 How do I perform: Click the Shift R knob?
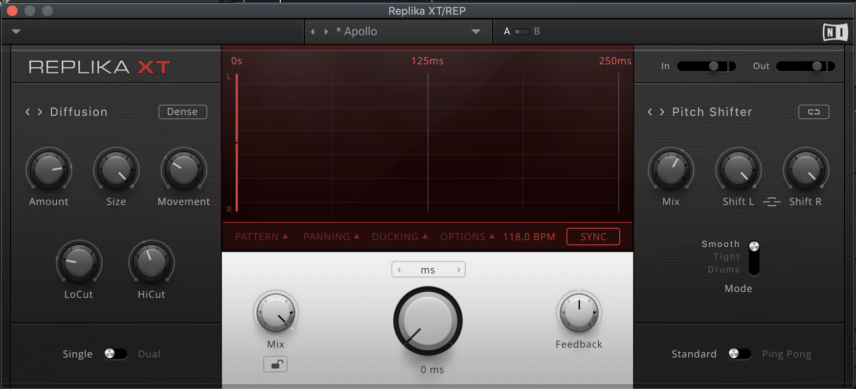(x=806, y=170)
